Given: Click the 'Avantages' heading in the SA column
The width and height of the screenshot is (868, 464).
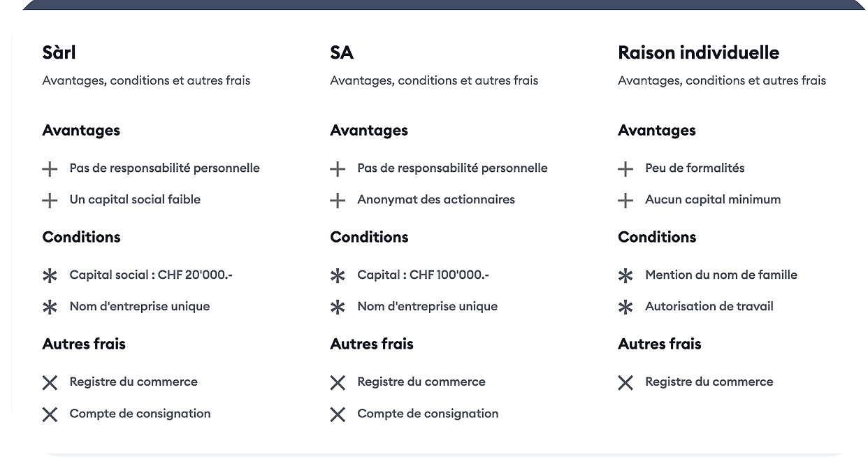Looking at the screenshot, I should pyautogui.click(x=369, y=130).
